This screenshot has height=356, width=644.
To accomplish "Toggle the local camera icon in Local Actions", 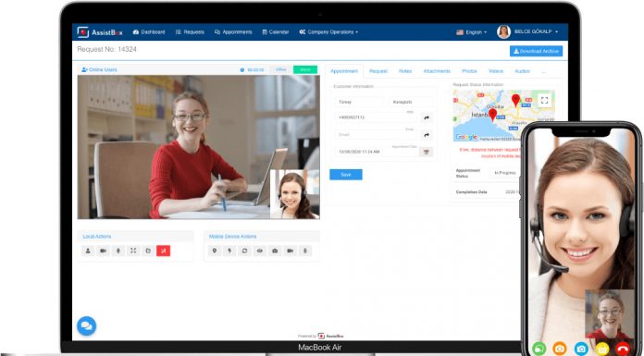I will pos(103,251).
